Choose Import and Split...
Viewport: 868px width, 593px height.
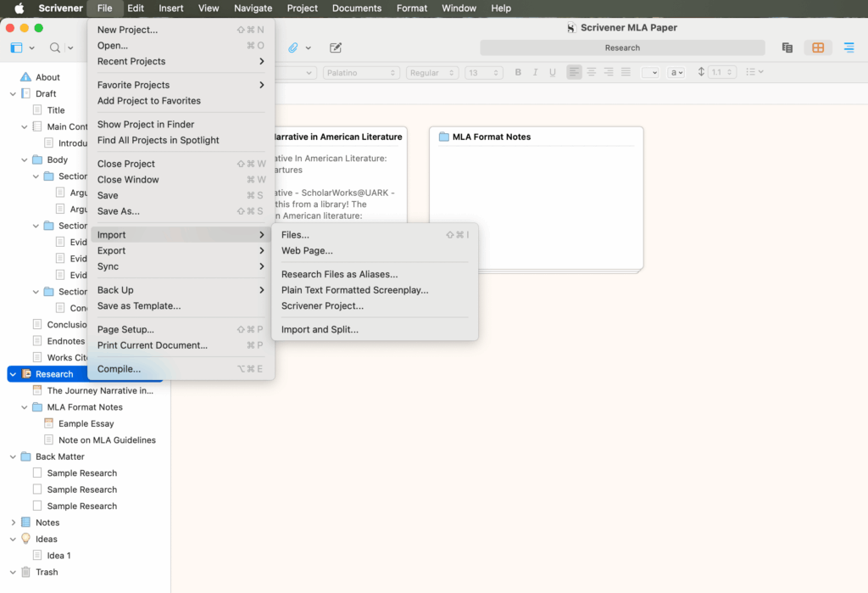pyautogui.click(x=375, y=329)
